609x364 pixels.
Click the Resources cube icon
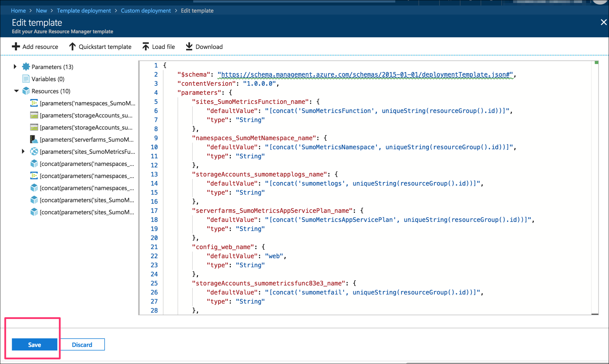coord(26,91)
